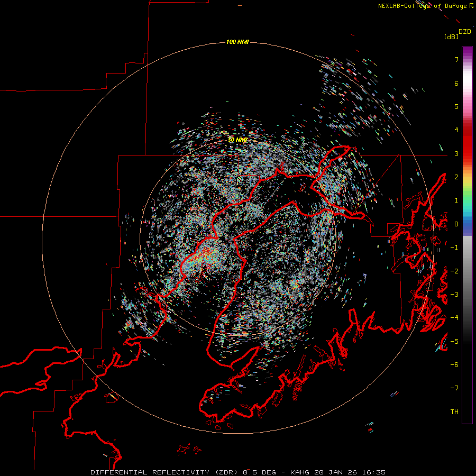The width and height of the screenshot is (476, 476).
Task: Click the 2 value on the color scale
Action: (456, 177)
